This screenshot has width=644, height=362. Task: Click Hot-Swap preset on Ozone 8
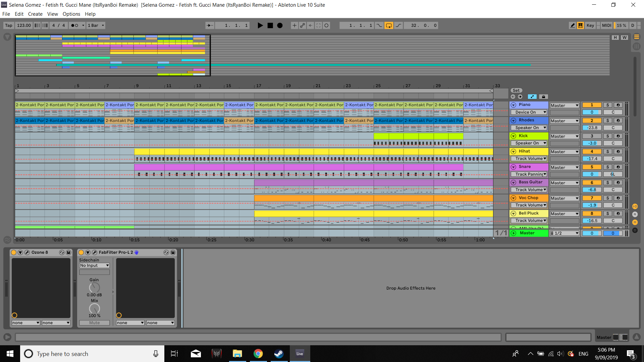pos(62,252)
